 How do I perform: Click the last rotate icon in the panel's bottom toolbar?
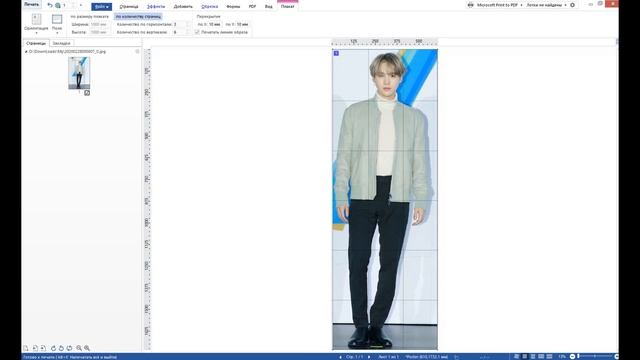(x=69, y=348)
